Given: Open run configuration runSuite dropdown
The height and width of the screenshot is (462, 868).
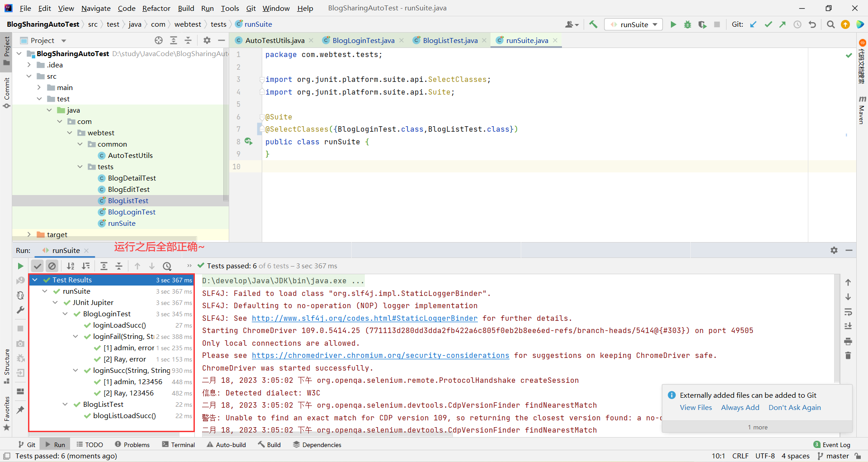Looking at the screenshot, I should pos(633,24).
